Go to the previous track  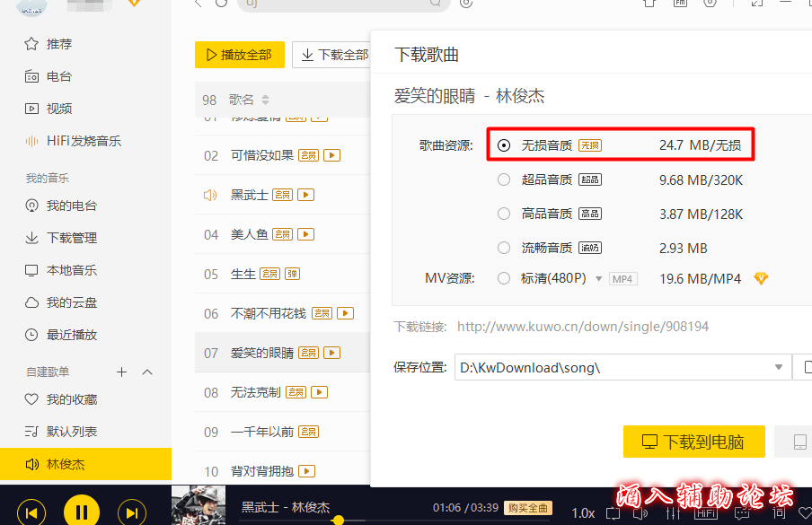tap(31, 512)
